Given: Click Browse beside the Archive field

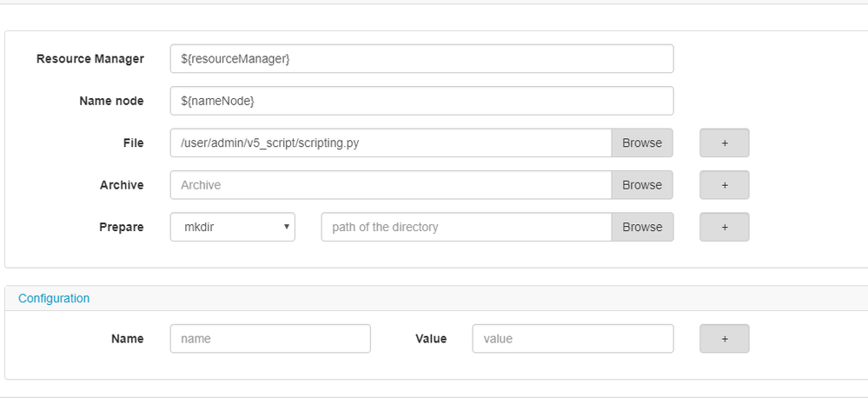Looking at the screenshot, I should pos(642,185).
